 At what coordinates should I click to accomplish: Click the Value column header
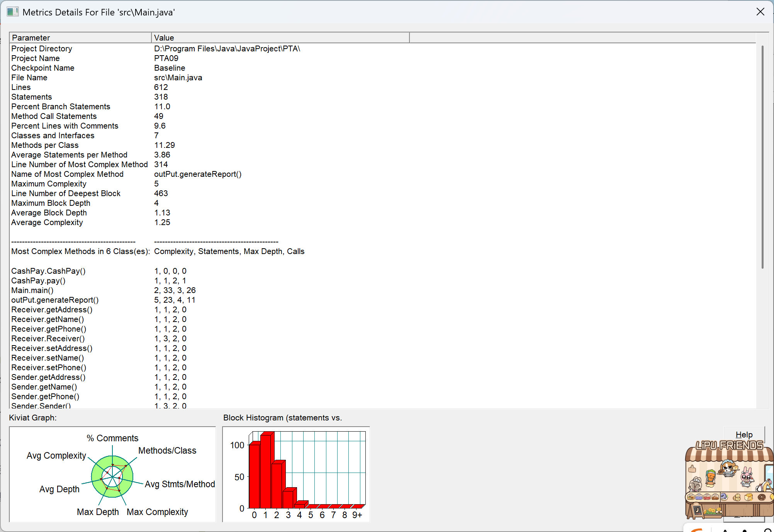280,38
